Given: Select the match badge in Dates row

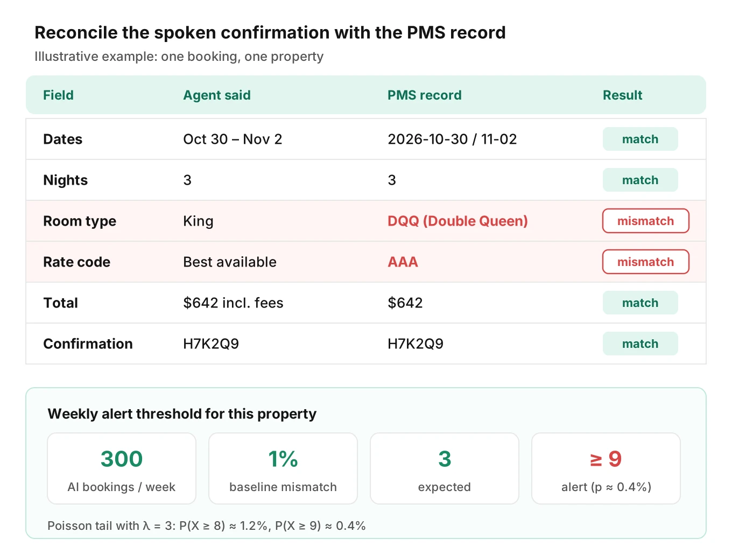Looking at the screenshot, I should click(640, 139).
